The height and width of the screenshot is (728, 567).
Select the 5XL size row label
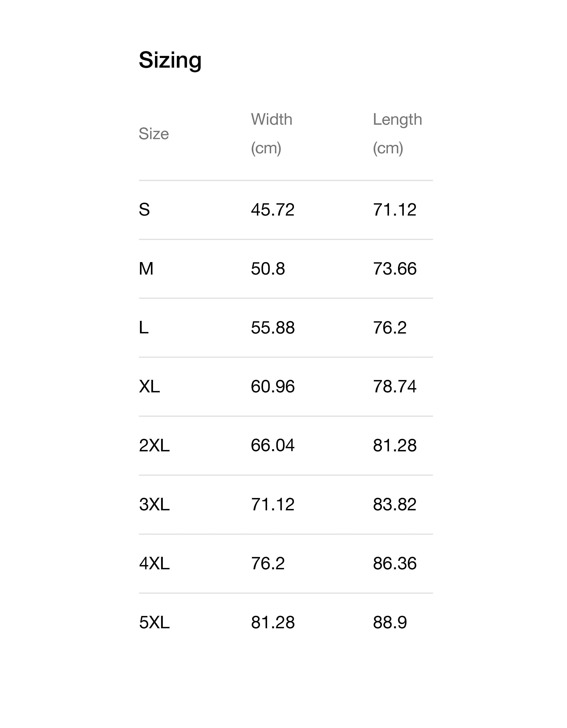pyautogui.click(x=154, y=622)
